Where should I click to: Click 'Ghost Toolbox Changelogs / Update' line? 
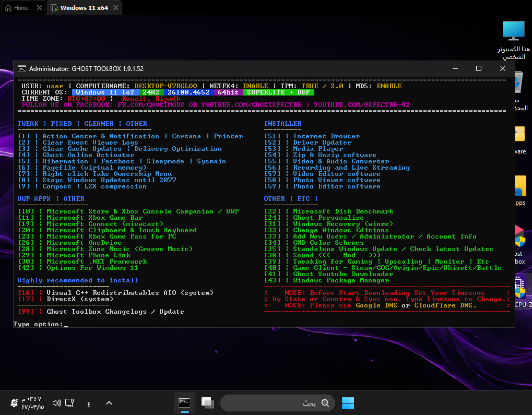[x=101, y=312]
